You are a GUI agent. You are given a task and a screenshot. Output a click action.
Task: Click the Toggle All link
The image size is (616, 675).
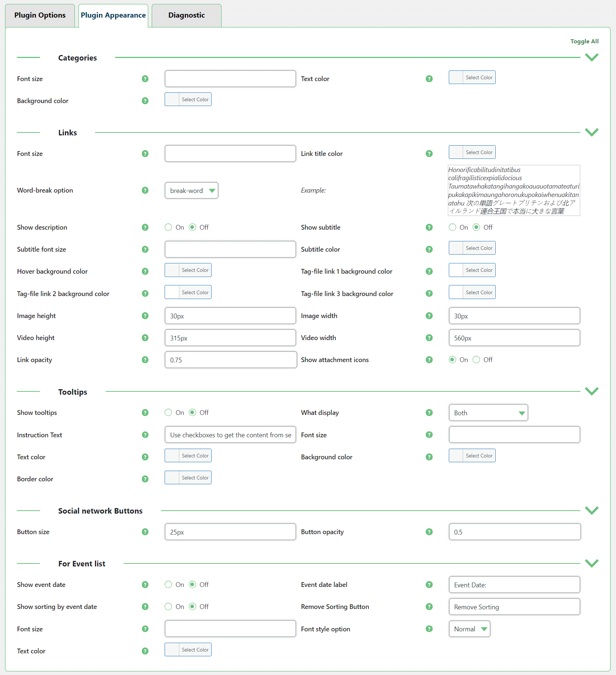tap(584, 41)
